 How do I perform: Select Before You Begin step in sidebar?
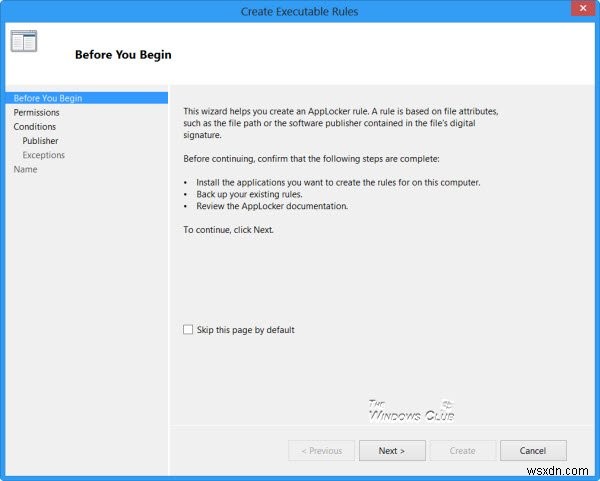[x=87, y=98]
